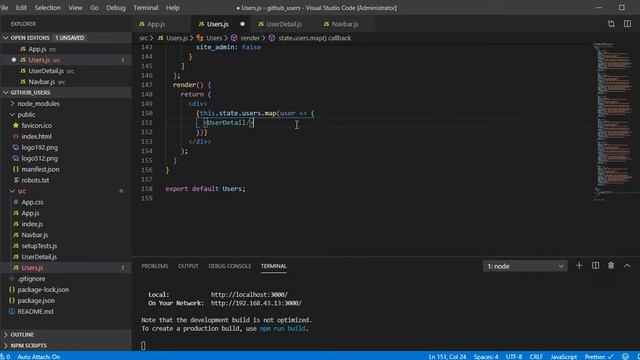Viewport: 640px width, 360px height.
Task: Change line endings via CRLF status item
Action: [536, 356]
